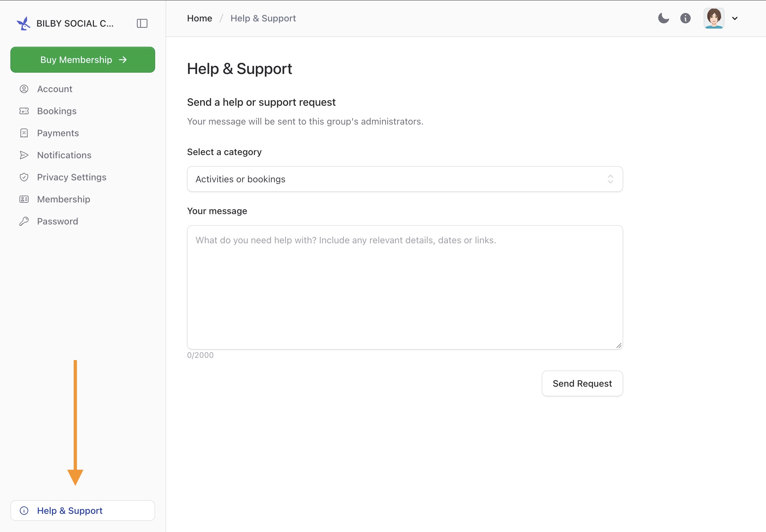Screen dimensions: 766x532
Task: Open the Account menu item
Action: click(x=83, y=89)
